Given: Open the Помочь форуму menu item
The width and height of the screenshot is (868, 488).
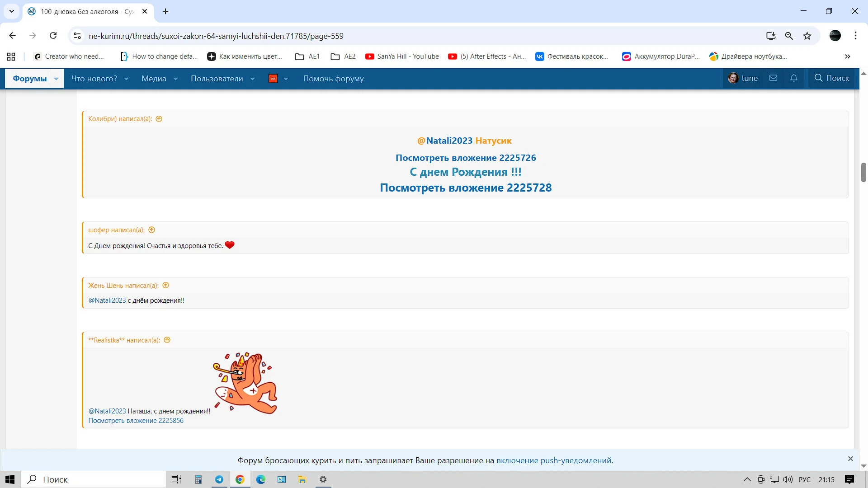Looking at the screenshot, I should (x=333, y=78).
